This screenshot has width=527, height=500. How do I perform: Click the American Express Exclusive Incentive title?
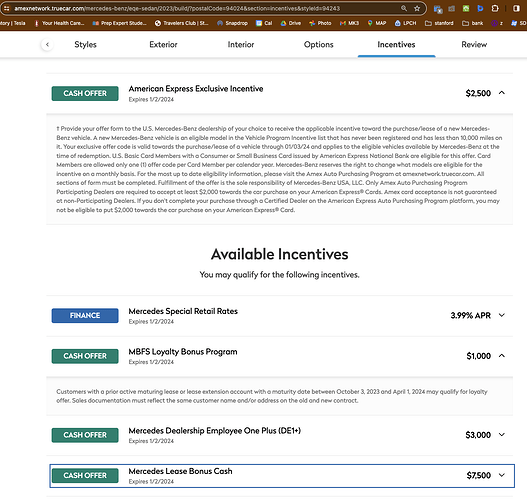point(196,89)
